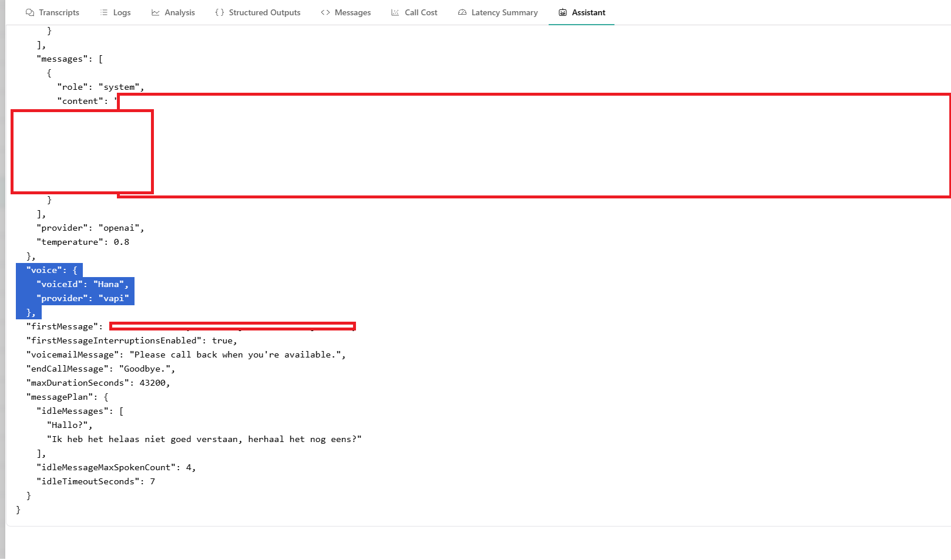This screenshot has width=951, height=560.
Task: Click the "temperature": 0.8 line
Action: [x=83, y=242]
